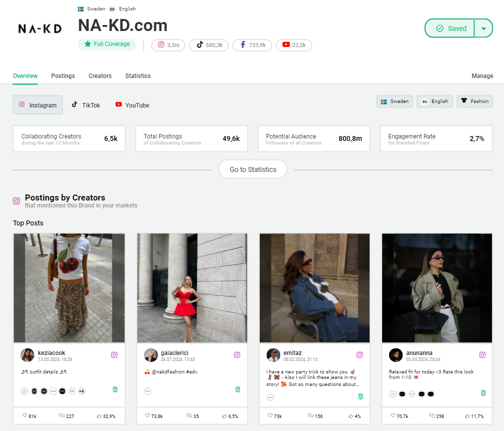This screenshot has height=431, width=504.
Task: Click the TikTok follower count badge 600,3k
Action: pos(209,45)
